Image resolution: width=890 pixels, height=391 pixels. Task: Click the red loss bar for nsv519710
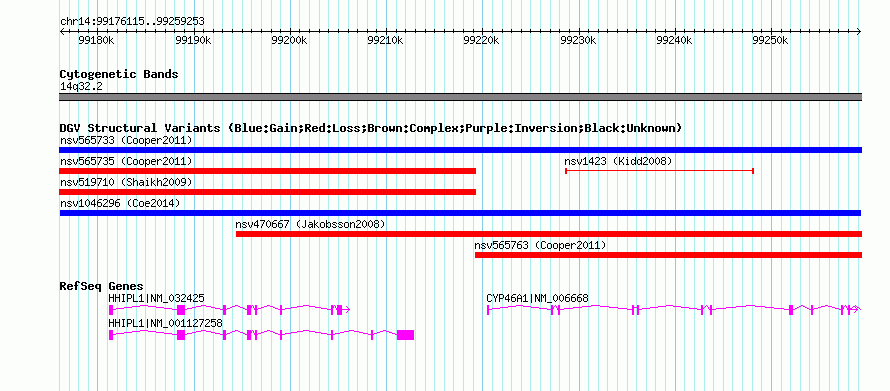267,192
